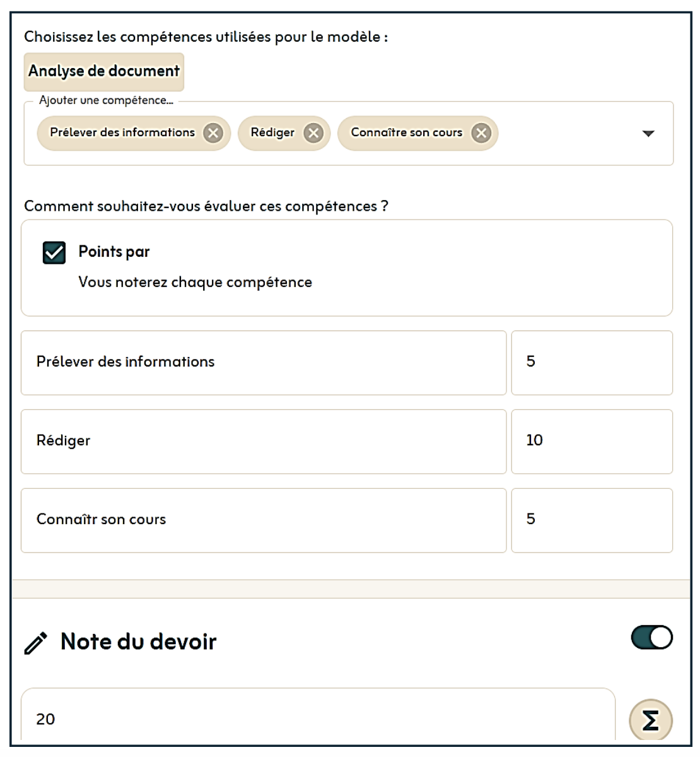The width and height of the screenshot is (700, 757).
Task: Remove the 'Rédiger' competence chip
Action: [313, 133]
